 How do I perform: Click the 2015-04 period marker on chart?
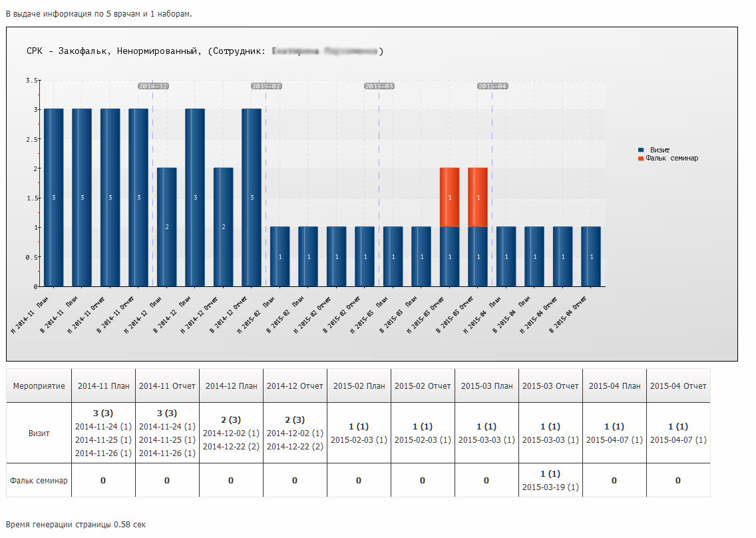(492, 86)
